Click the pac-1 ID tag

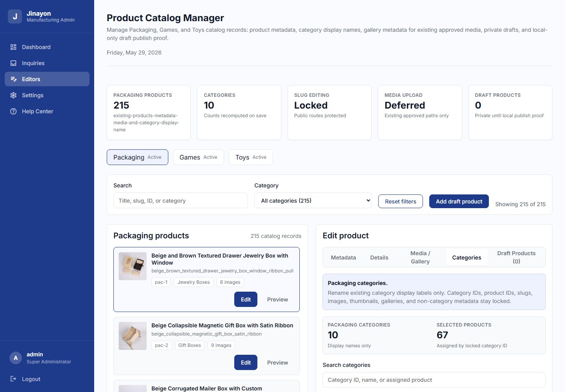point(161,282)
